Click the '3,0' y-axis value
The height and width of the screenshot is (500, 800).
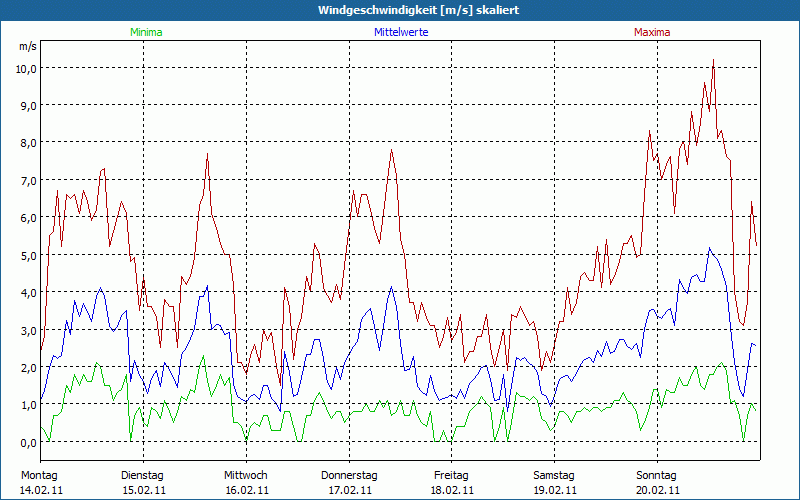(x=29, y=330)
